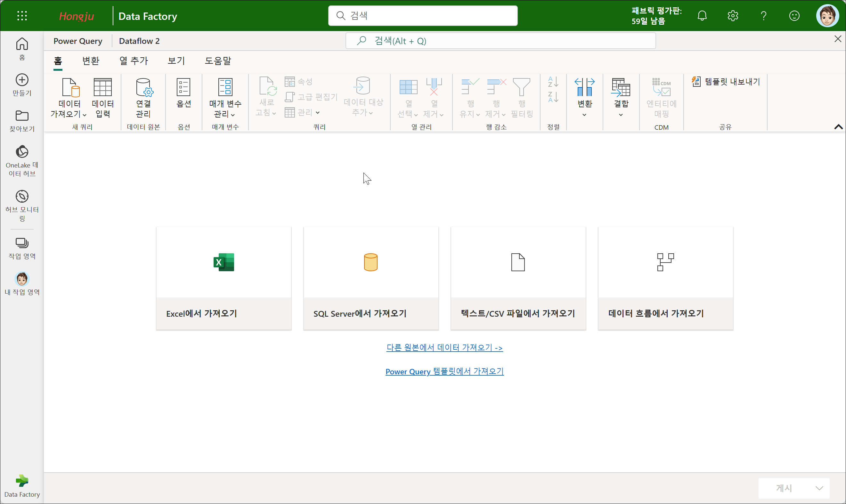This screenshot has width=846, height=504.
Task: Open the 열 추가 ribbon tab
Action: (x=134, y=61)
